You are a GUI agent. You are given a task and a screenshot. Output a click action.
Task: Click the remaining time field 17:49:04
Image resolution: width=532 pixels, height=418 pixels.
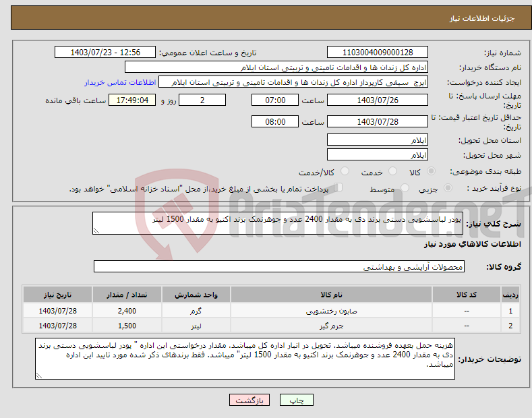pos(132,100)
